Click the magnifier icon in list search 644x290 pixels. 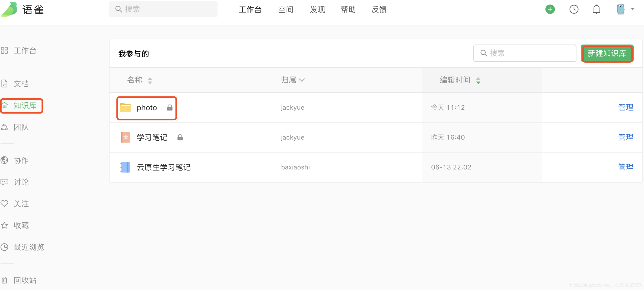coord(484,53)
